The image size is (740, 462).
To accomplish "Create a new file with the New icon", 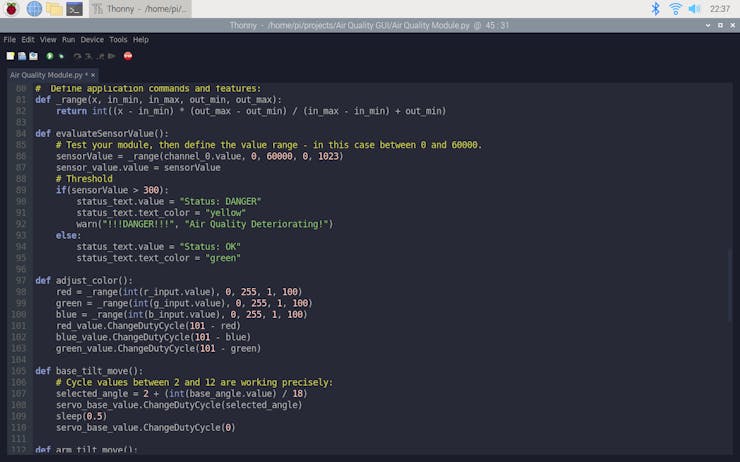I will pos(10,56).
